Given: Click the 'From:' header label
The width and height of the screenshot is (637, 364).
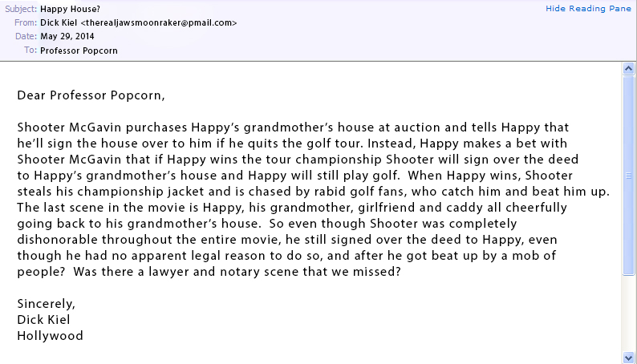Looking at the screenshot, I should [25, 22].
